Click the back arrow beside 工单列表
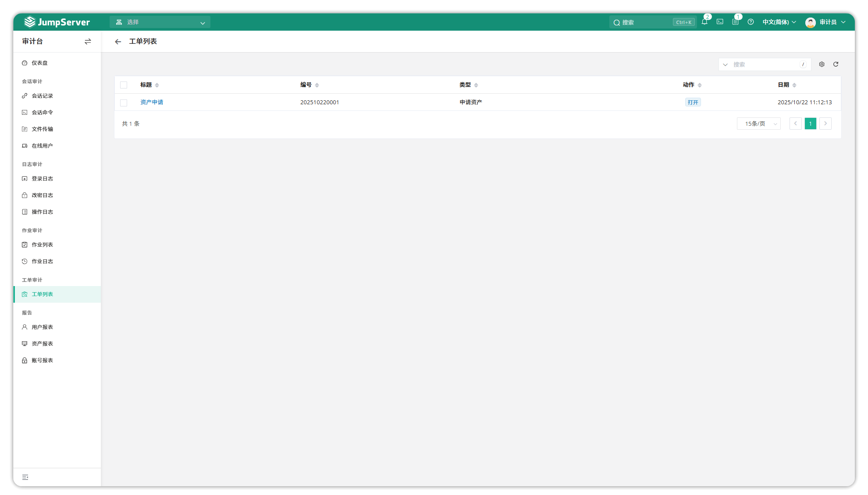 pyautogui.click(x=118, y=42)
